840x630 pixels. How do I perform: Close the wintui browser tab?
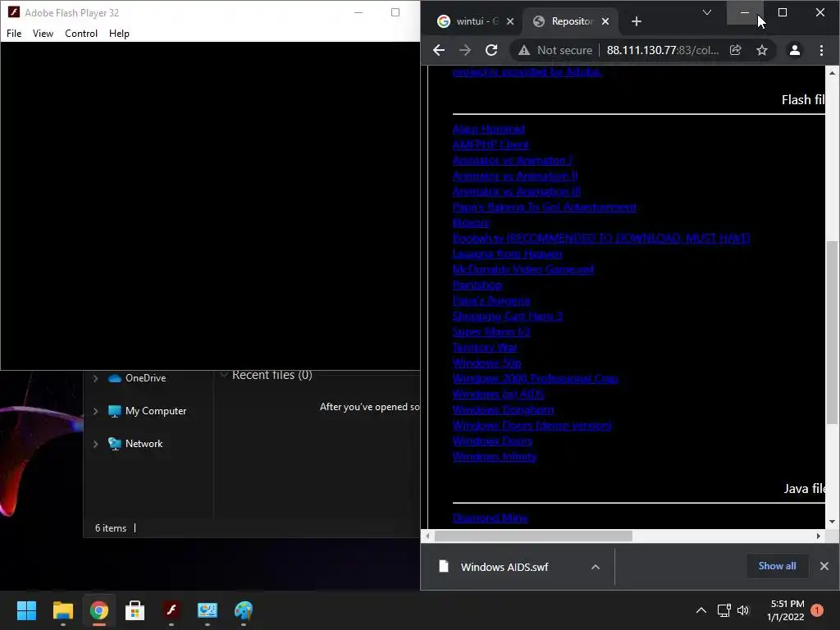[510, 21]
